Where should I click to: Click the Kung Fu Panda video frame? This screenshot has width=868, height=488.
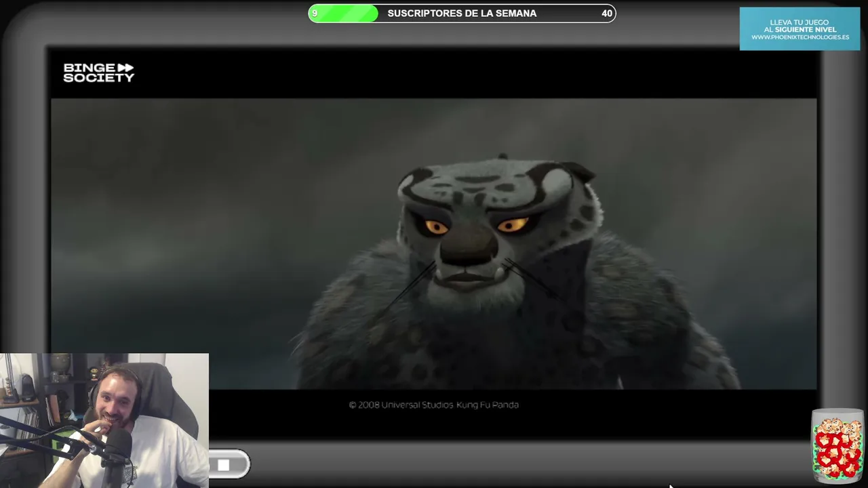[434, 244]
